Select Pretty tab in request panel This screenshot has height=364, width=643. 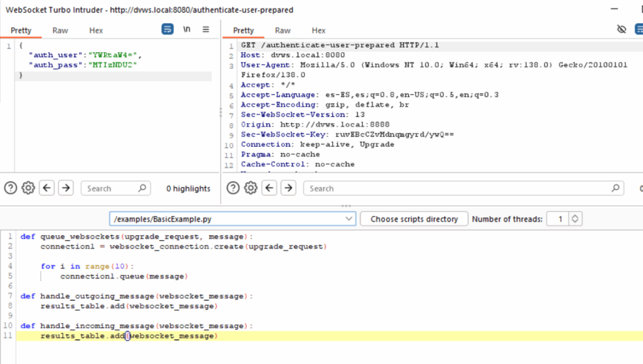click(x=244, y=30)
